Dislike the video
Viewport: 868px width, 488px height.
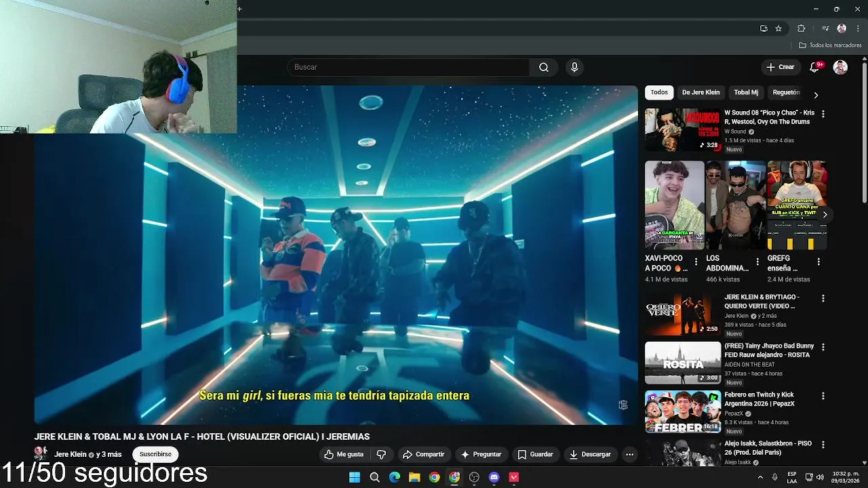[381, 454]
